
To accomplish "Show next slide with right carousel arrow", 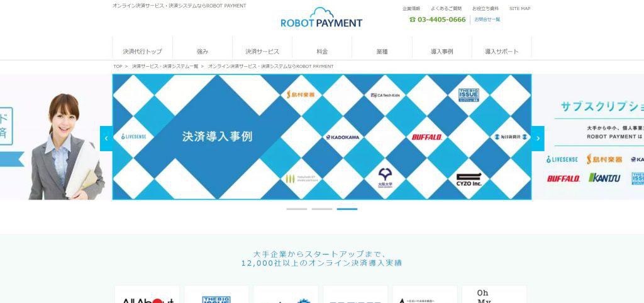I will [538, 139].
